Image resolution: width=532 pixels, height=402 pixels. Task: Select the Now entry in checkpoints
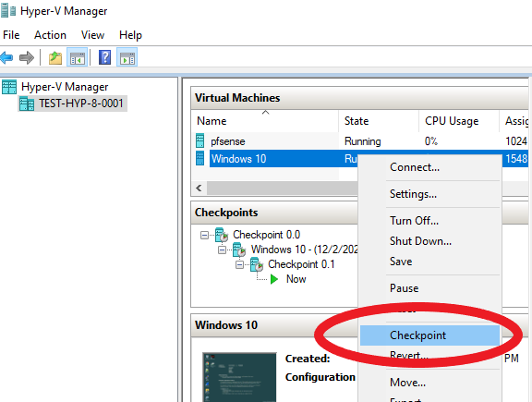coord(296,279)
